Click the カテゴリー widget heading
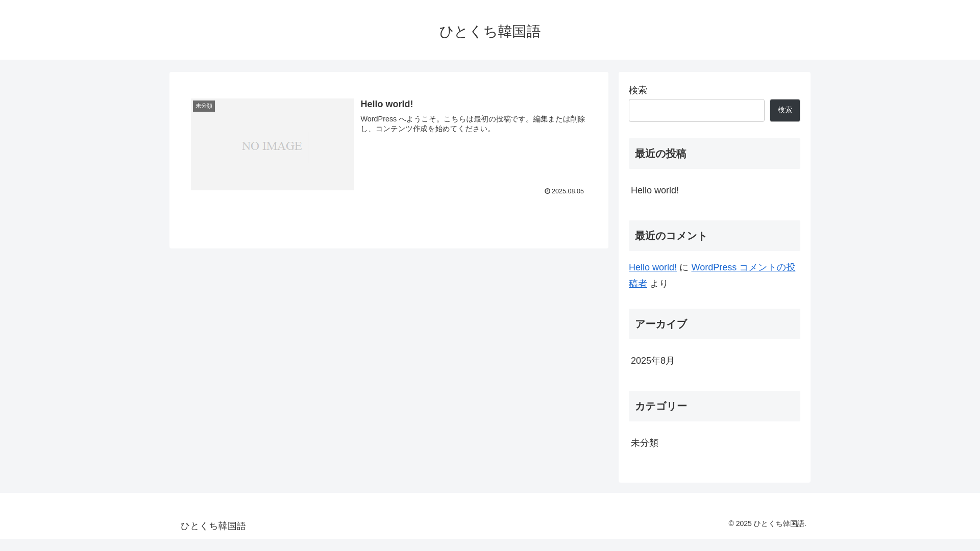Screen dimensions: 980x551 pyautogui.click(x=714, y=406)
